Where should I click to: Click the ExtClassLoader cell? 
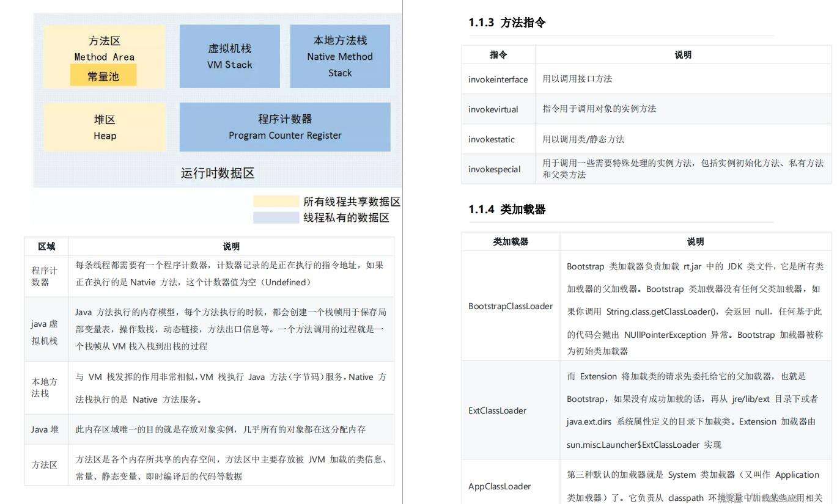coord(511,411)
